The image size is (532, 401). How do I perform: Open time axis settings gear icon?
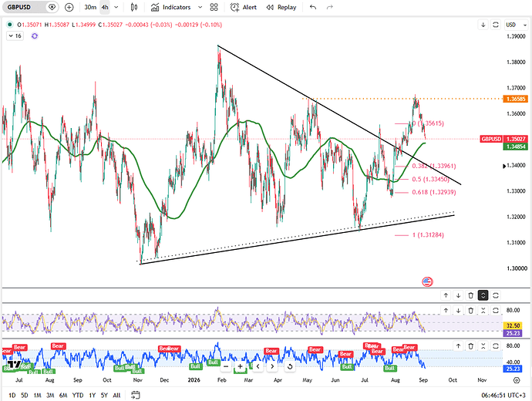pos(517,380)
